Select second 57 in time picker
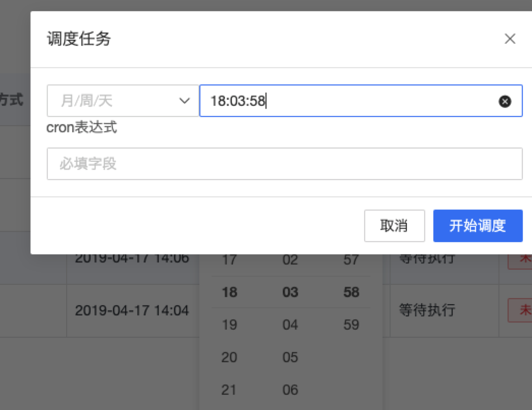This screenshot has width=532, height=410. pyautogui.click(x=351, y=260)
